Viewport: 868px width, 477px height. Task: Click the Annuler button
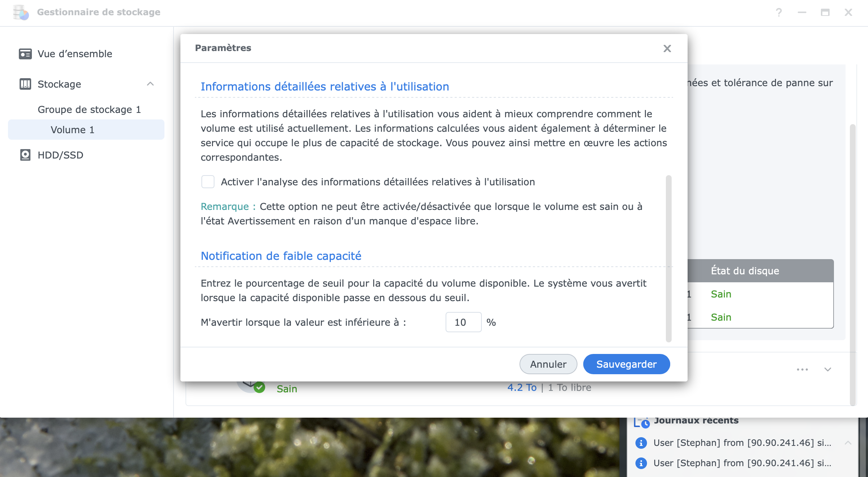548,364
